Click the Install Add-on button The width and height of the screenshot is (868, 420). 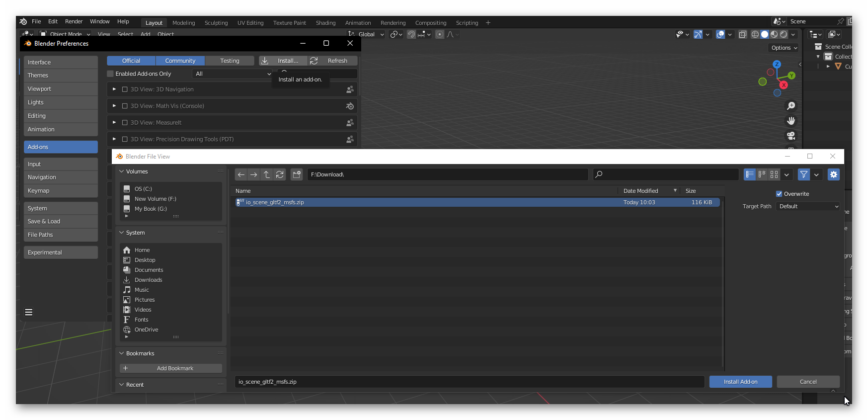pos(740,382)
